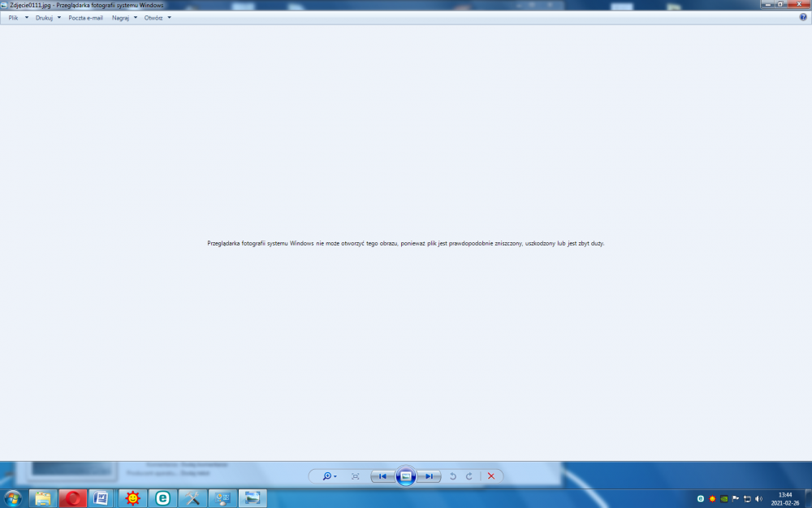Screen dimensions: 812x508
Task: Open the help question mark
Action: coord(805,17)
